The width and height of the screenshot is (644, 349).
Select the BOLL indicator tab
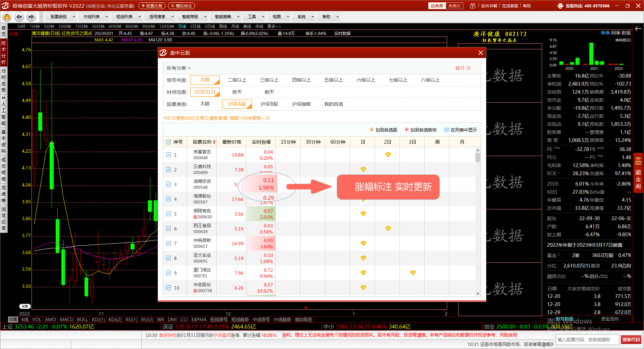point(83,319)
